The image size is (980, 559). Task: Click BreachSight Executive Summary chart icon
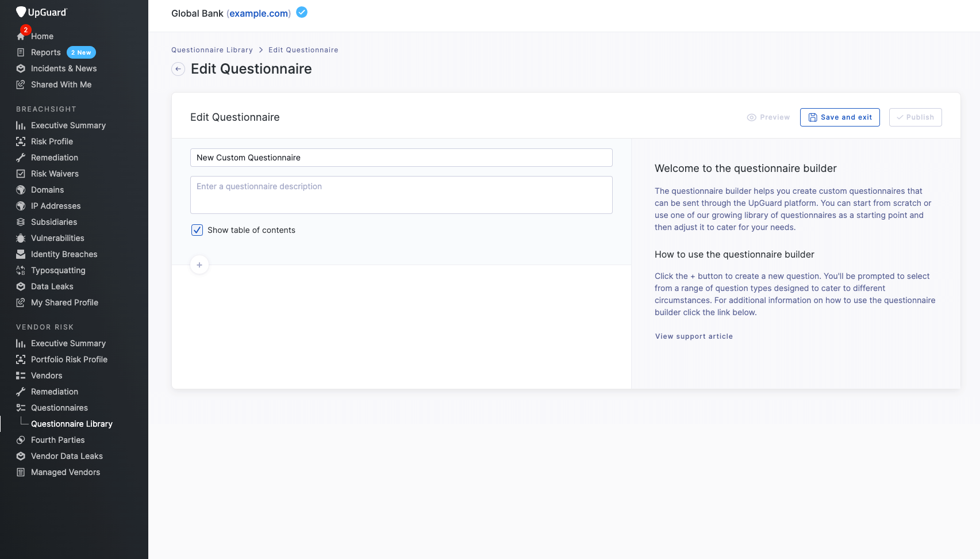pos(21,125)
